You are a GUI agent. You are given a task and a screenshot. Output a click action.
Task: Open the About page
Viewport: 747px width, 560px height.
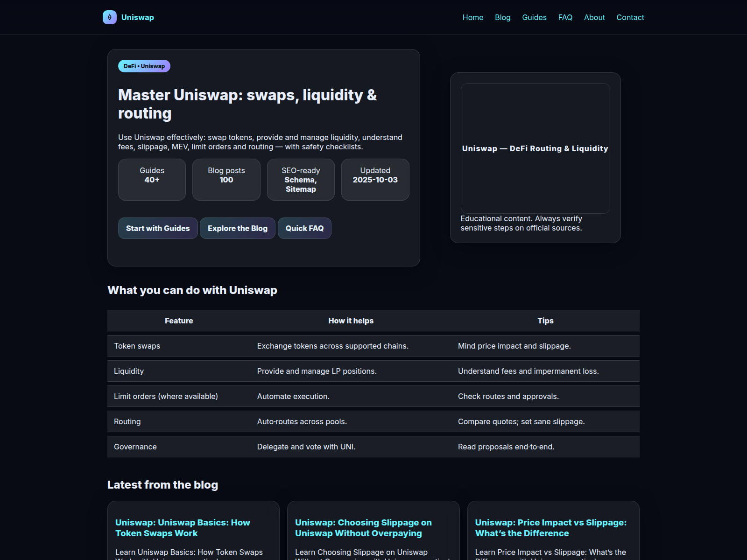pos(594,17)
